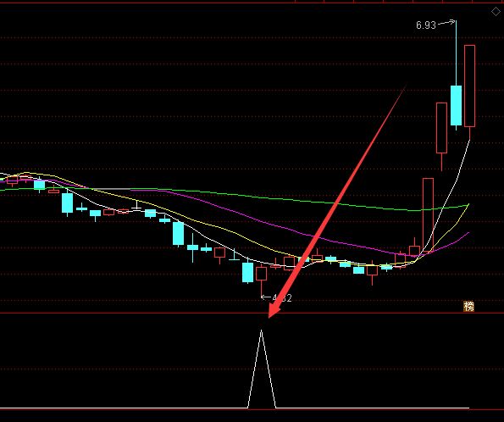
Task: Select the large cyan candle before the lowest low
Action: pos(247,272)
